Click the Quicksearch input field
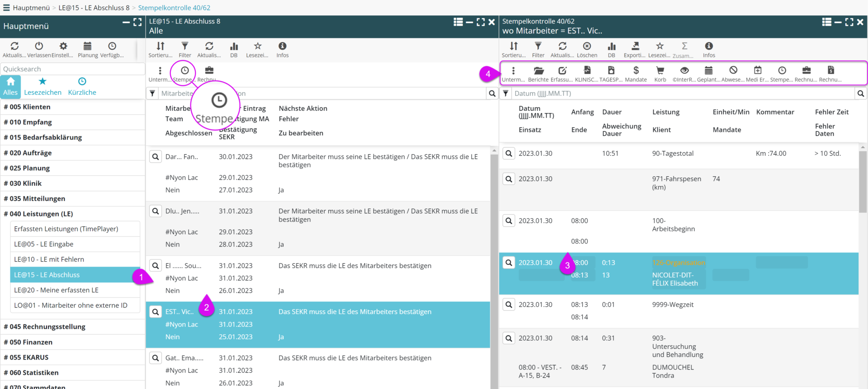This screenshot has height=389, width=868. (72, 69)
